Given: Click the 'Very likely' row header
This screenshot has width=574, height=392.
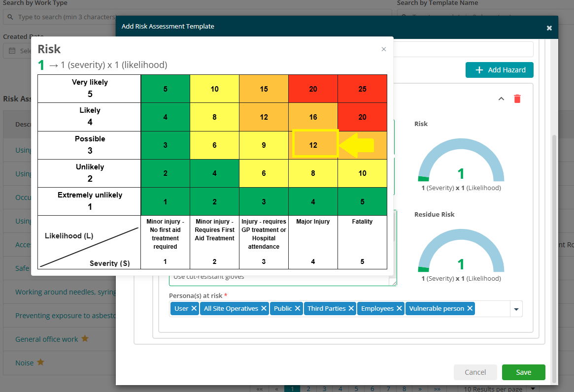Looking at the screenshot, I should 90,89.
